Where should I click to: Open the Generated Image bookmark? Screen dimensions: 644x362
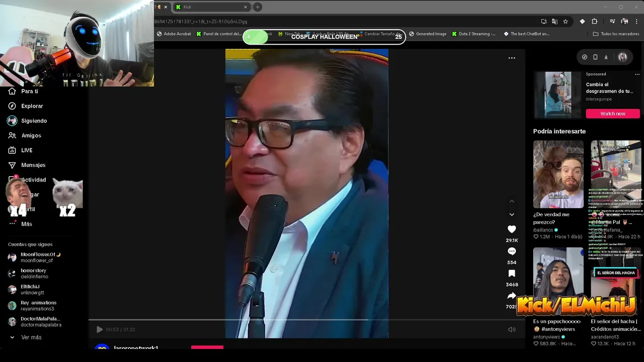pos(428,34)
